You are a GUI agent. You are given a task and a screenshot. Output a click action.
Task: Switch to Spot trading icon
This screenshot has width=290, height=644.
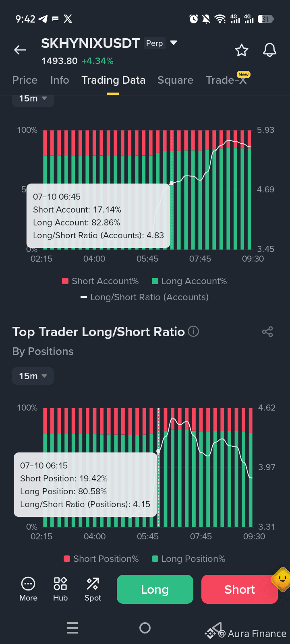[x=93, y=589]
